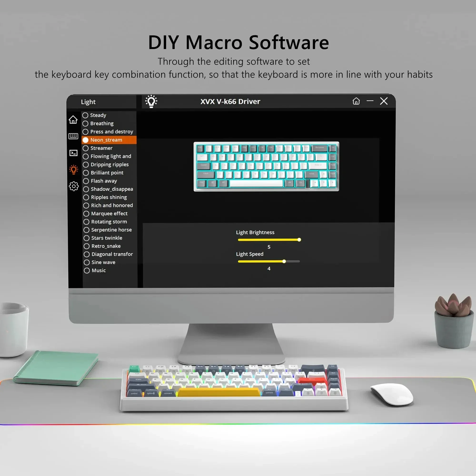Select the Home button in driver title bar
The width and height of the screenshot is (476, 476).
[356, 102]
